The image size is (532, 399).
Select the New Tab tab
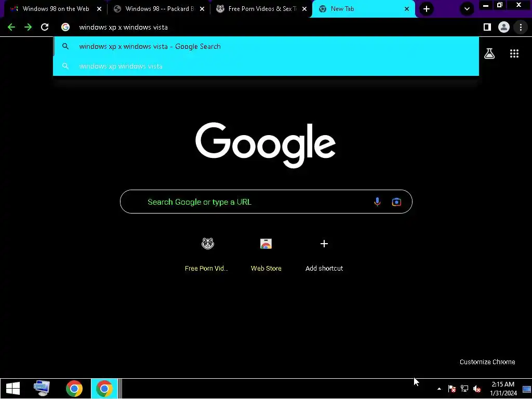(x=363, y=9)
